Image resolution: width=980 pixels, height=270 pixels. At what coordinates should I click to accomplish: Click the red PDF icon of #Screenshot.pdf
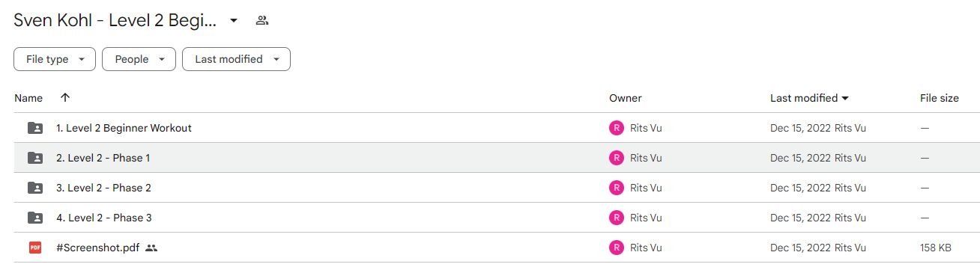tap(35, 248)
